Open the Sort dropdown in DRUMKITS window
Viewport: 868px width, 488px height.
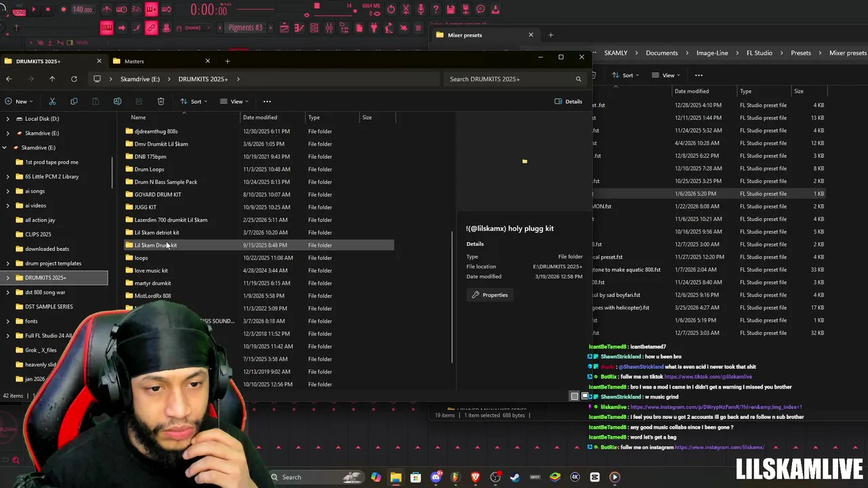193,102
